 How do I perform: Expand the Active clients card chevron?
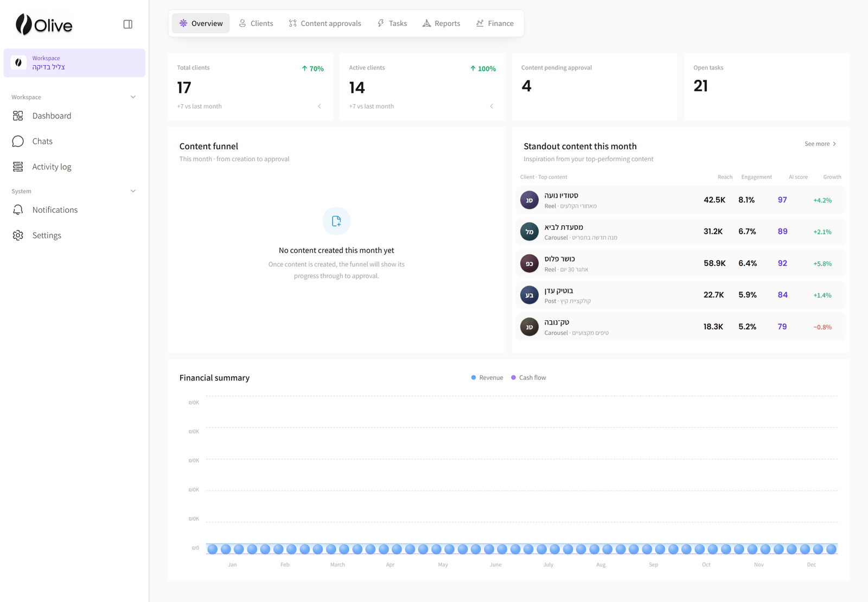click(492, 106)
